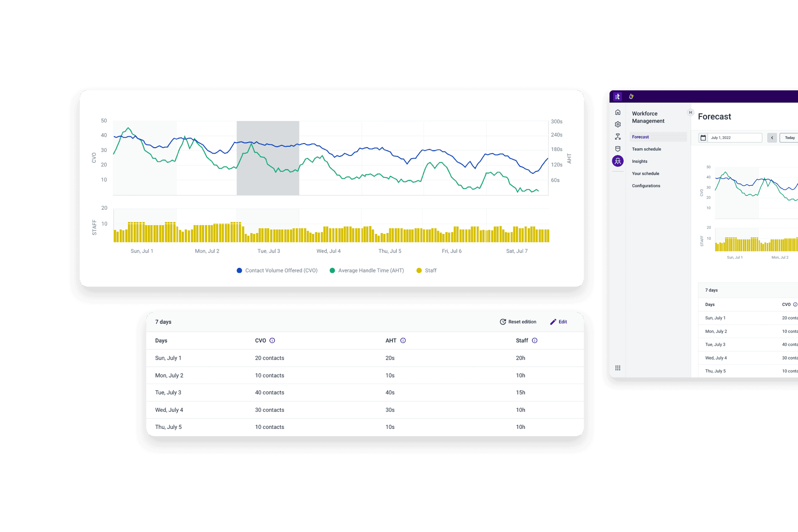Hide the Staff series via its legend dot

point(419,270)
